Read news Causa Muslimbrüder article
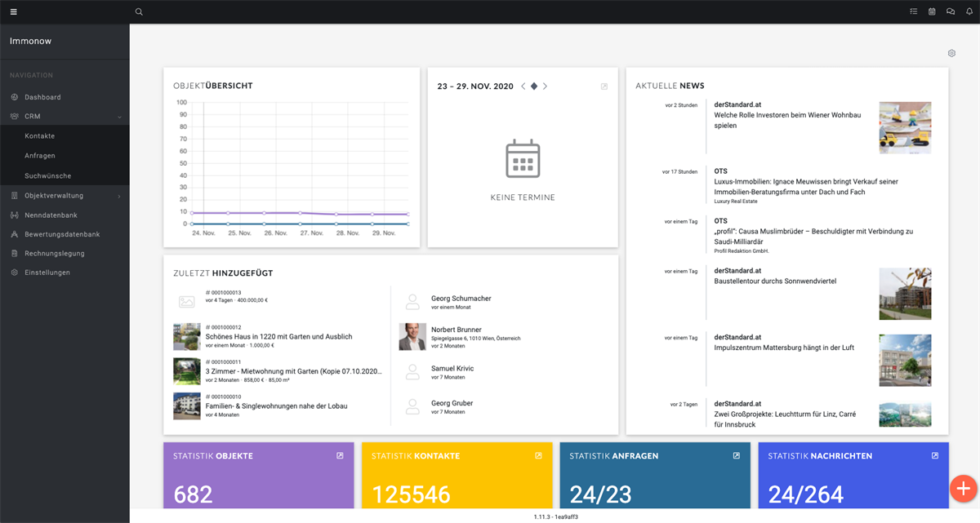980x523 pixels. click(x=813, y=236)
